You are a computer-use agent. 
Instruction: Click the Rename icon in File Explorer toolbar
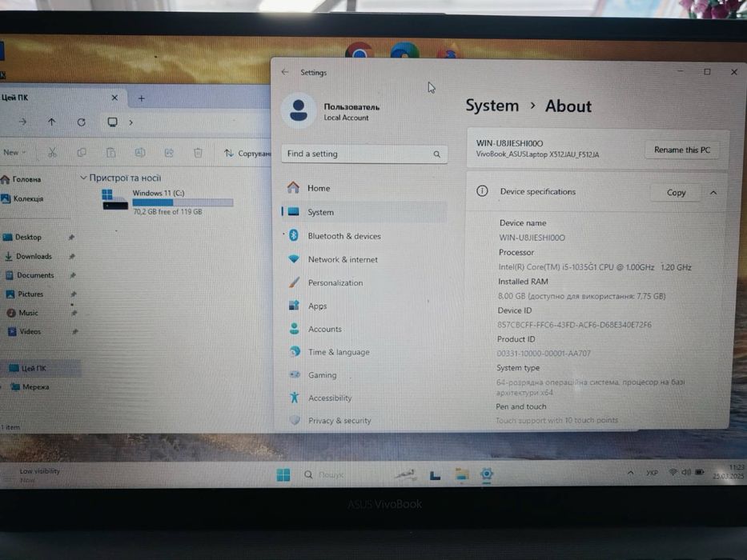139,152
